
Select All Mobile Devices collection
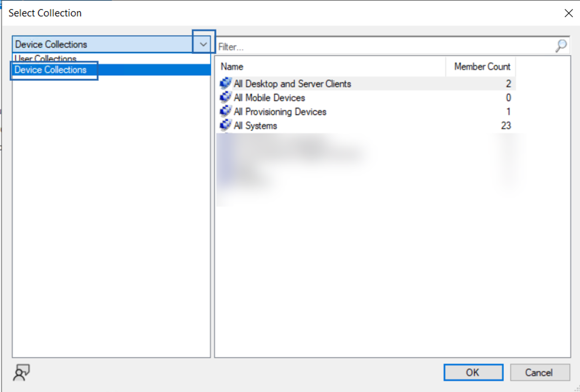click(x=366, y=98)
